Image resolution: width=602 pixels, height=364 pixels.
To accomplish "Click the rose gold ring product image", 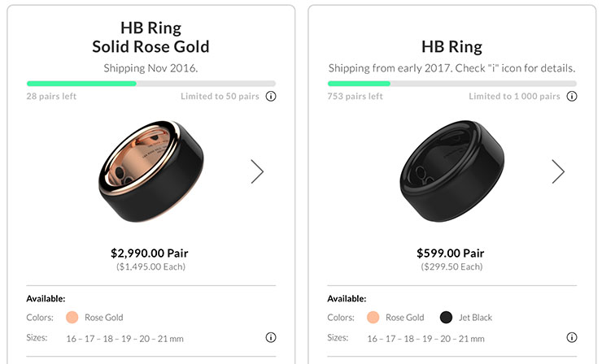I will (150, 172).
